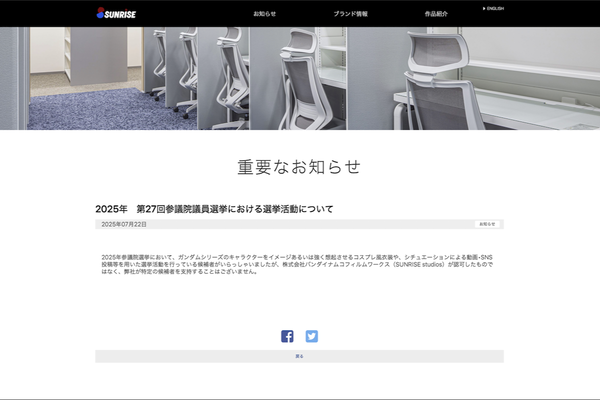The height and width of the screenshot is (400, 600).
Task: Click the 戻る back button
Action: (299, 356)
